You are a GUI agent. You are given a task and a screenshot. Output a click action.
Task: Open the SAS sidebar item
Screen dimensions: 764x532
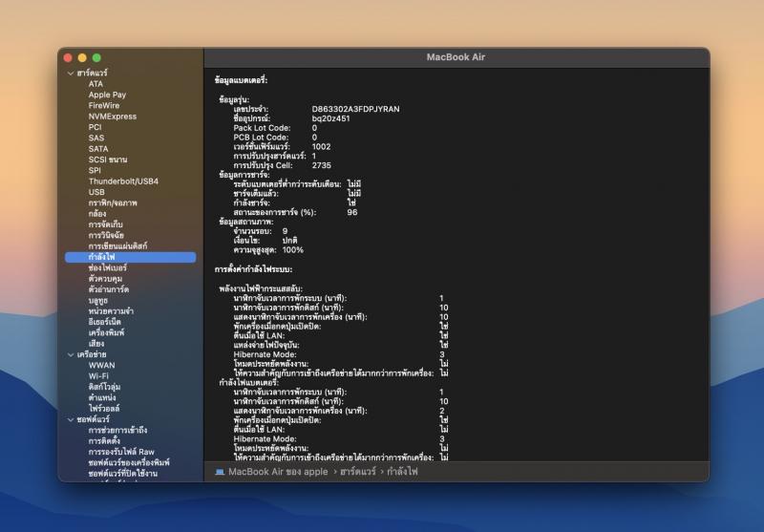[96, 138]
